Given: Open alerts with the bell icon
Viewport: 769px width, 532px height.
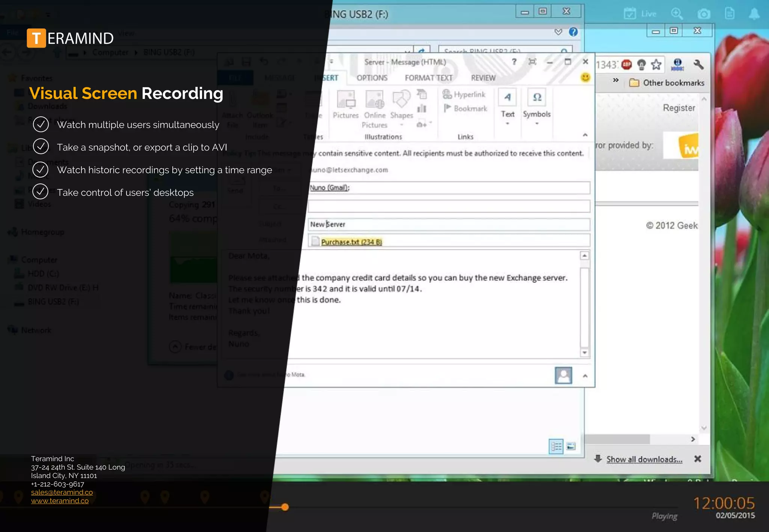Looking at the screenshot, I should [754, 14].
